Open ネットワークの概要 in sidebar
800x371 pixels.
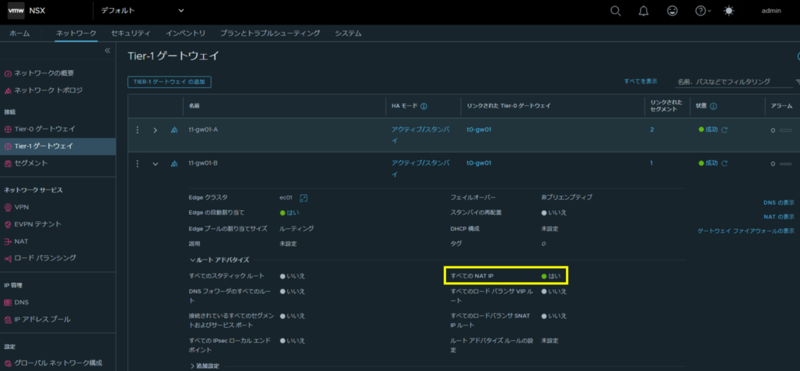40,73
